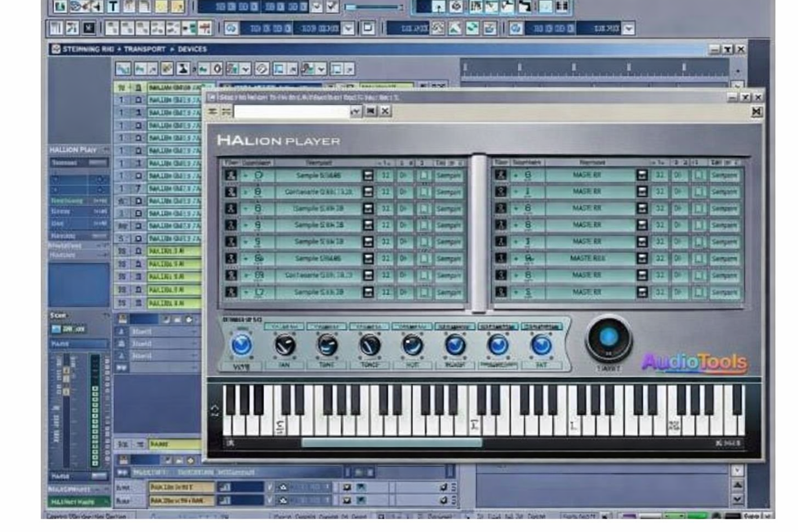Click the AudioTools logo
This screenshot has height=532, width=798.
694,362
